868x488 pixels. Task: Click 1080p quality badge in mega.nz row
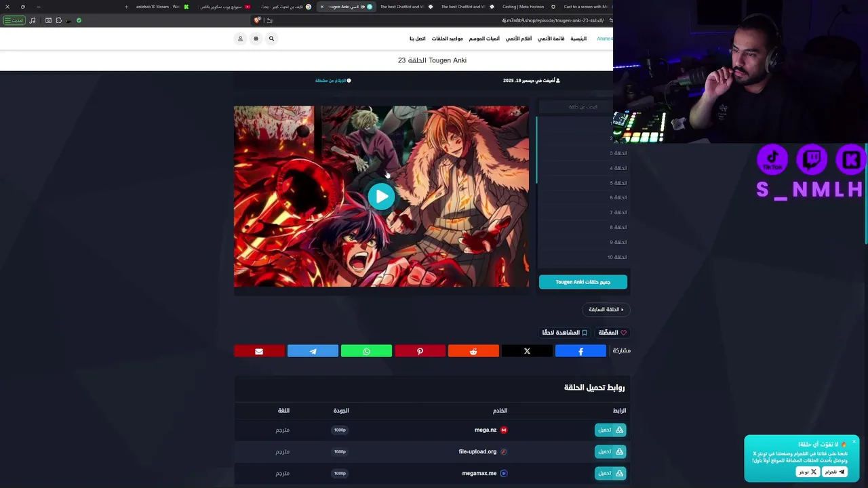340,430
